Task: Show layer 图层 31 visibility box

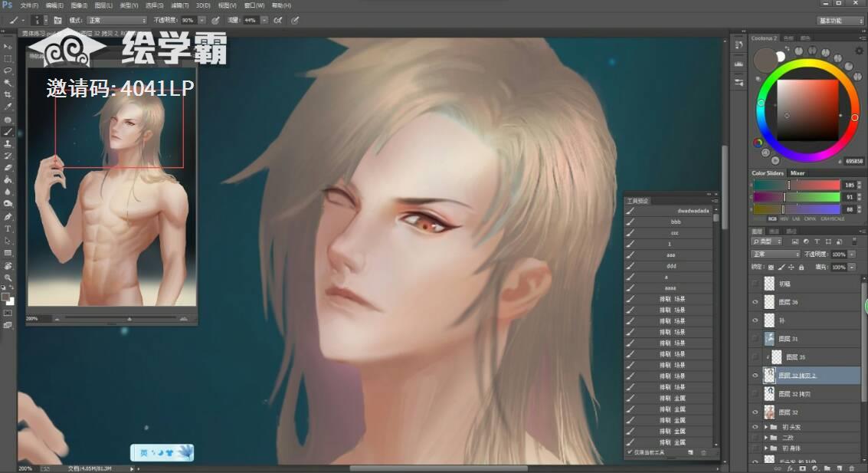Action: 755,338
